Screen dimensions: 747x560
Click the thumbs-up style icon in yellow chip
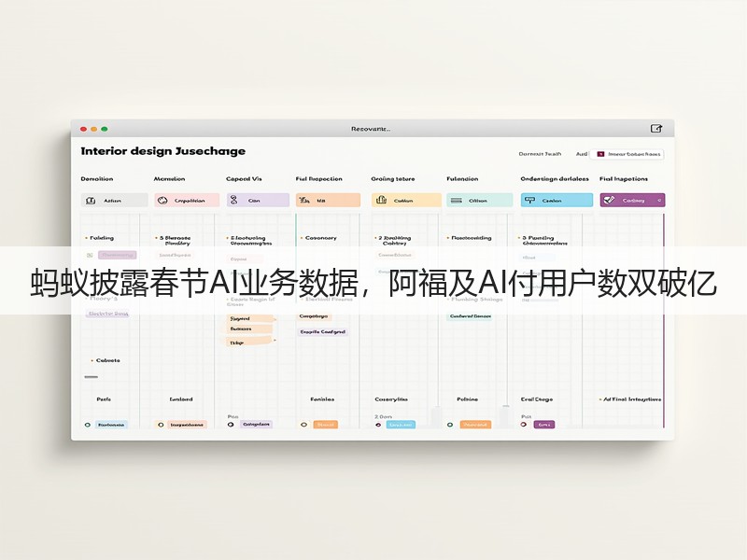(x=381, y=200)
